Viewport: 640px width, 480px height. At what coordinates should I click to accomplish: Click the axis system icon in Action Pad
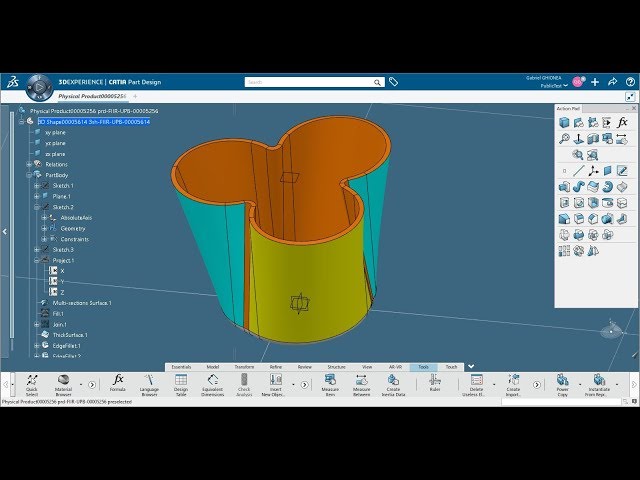[593, 171]
